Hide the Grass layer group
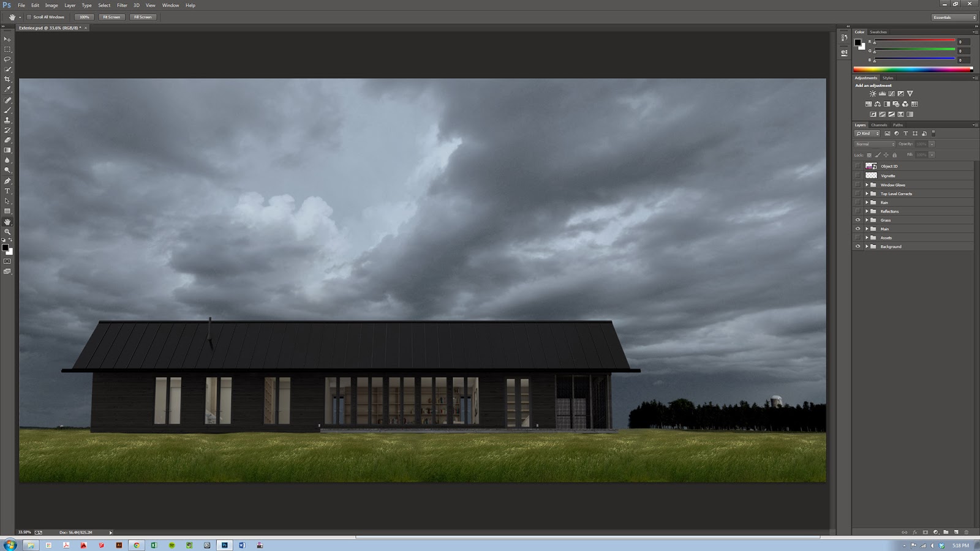Image resolution: width=980 pixels, height=551 pixels. (x=858, y=220)
